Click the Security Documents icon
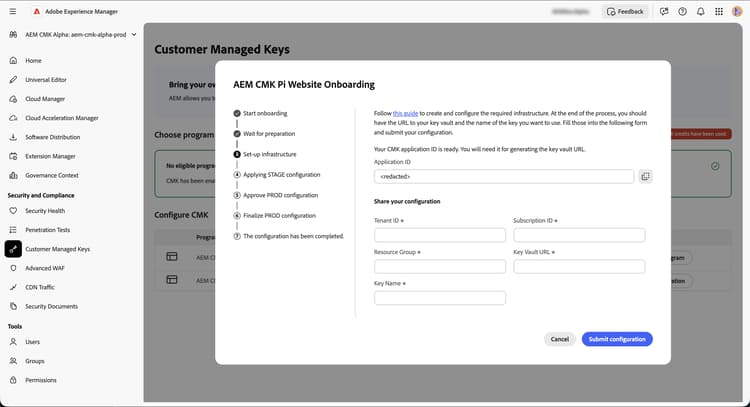Viewport: 750px width, 407px height. coord(13,307)
